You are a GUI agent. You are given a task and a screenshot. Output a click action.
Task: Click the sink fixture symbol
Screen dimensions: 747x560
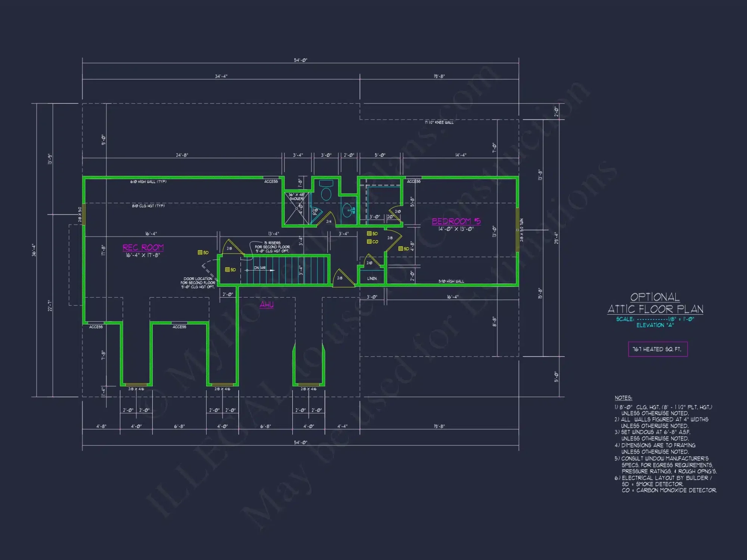point(347,211)
